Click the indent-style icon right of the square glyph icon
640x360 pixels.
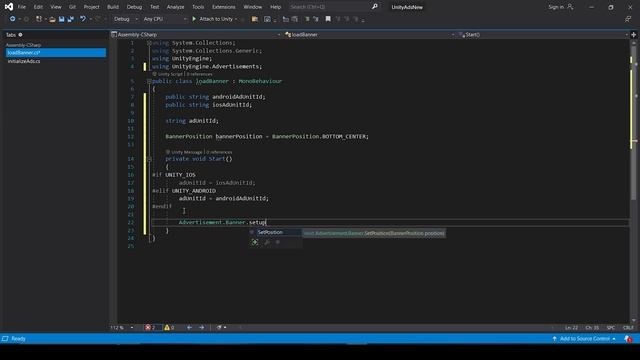[x=286, y=19]
